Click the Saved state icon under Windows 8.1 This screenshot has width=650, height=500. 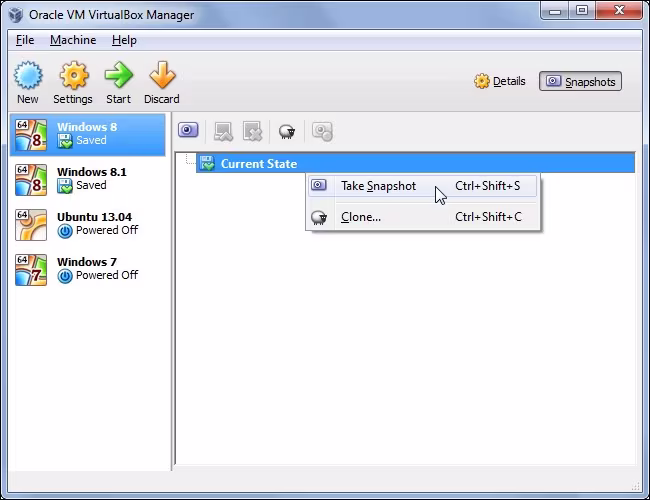coord(65,186)
